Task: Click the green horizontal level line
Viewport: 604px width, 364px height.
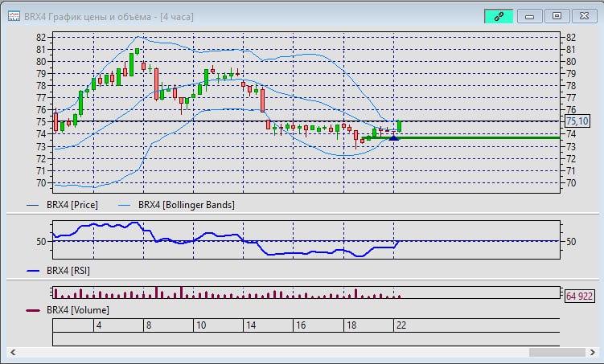Action: pos(461,137)
